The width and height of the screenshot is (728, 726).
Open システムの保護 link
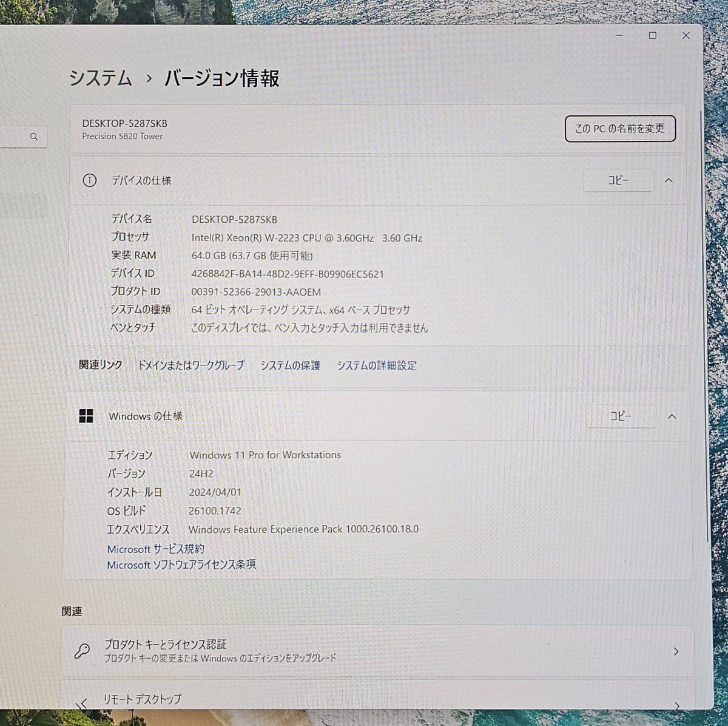point(290,365)
